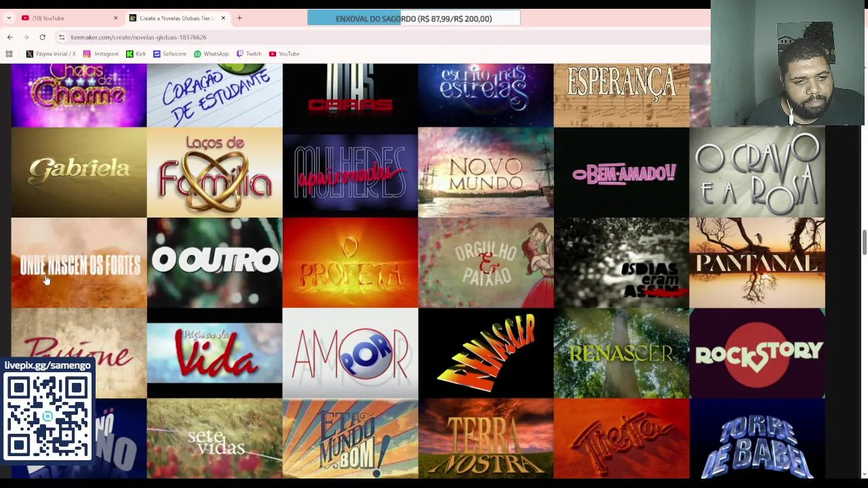Select the Gabriela thumbnail
The height and width of the screenshot is (488, 868).
(x=79, y=173)
